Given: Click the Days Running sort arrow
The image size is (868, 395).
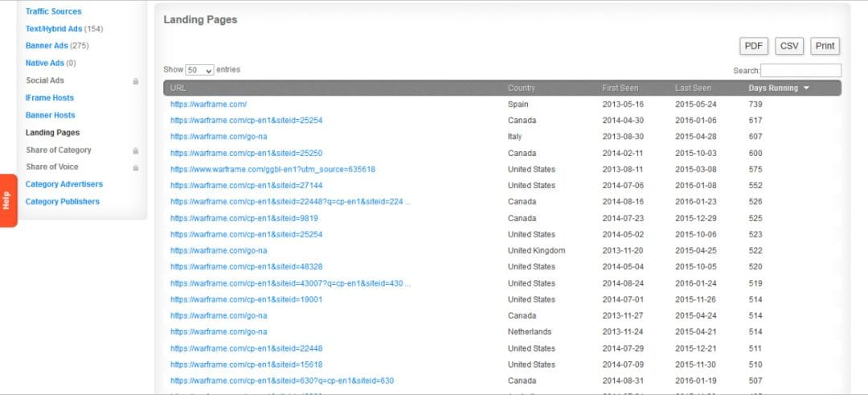Looking at the screenshot, I should [x=806, y=88].
